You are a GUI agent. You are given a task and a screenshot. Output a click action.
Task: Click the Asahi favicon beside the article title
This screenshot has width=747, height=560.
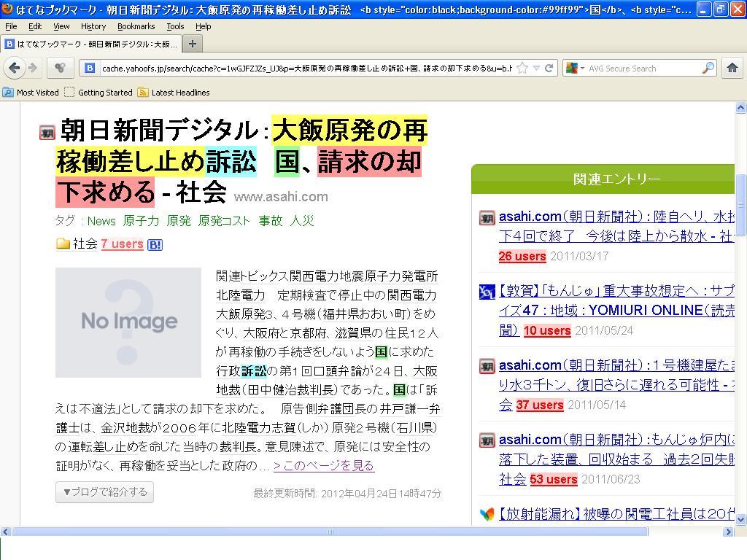click(47, 133)
